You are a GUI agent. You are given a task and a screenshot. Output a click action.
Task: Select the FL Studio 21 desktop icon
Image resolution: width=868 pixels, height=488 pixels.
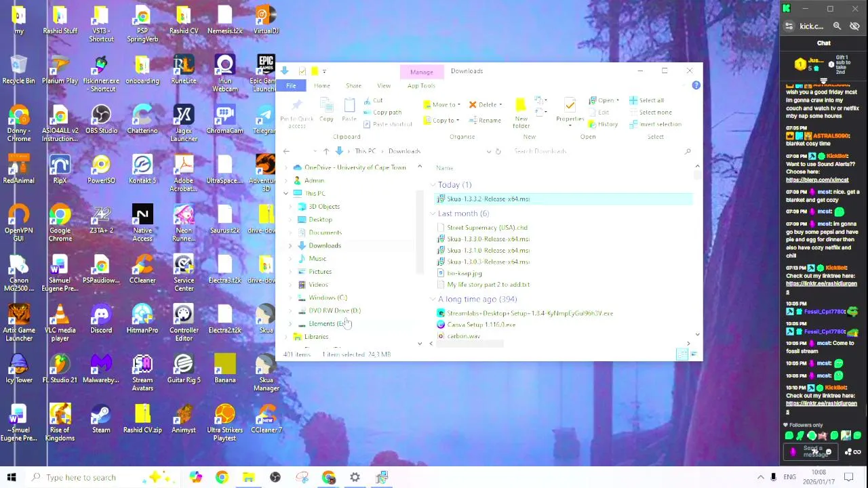coord(60,369)
